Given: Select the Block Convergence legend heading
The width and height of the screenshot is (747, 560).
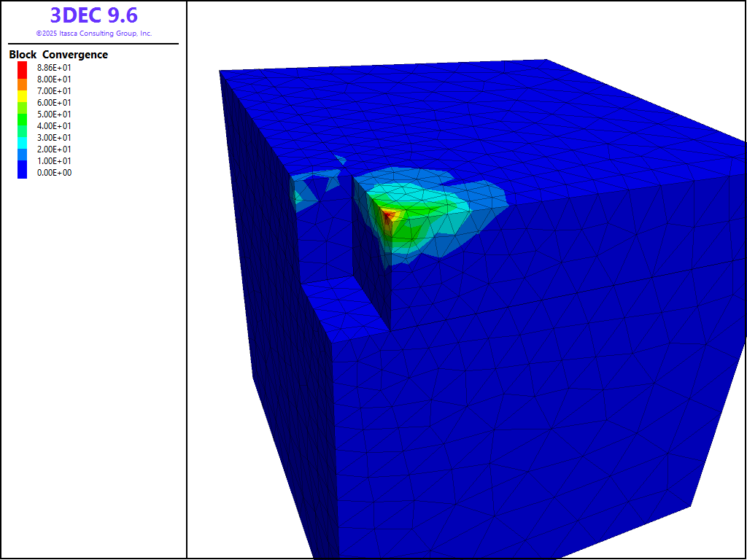Looking at the screenshot, I should [x=58, y=55].
